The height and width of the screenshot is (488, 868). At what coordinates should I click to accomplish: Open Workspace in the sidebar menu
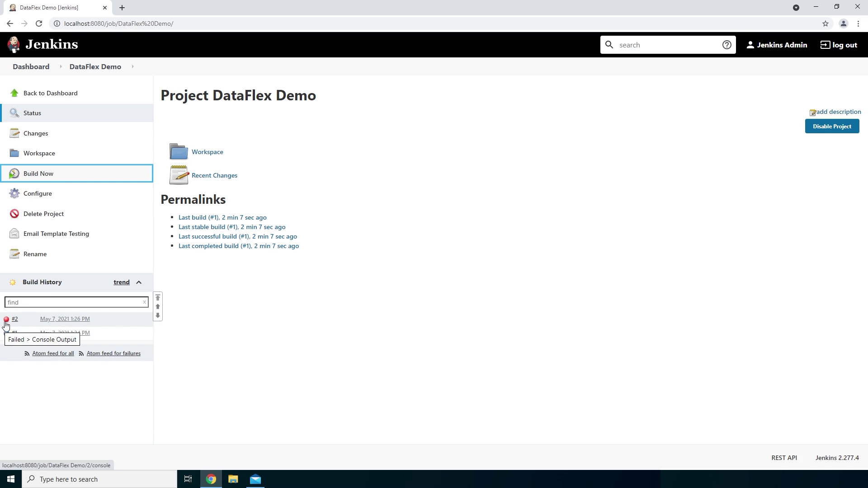[x=39, y=153]
